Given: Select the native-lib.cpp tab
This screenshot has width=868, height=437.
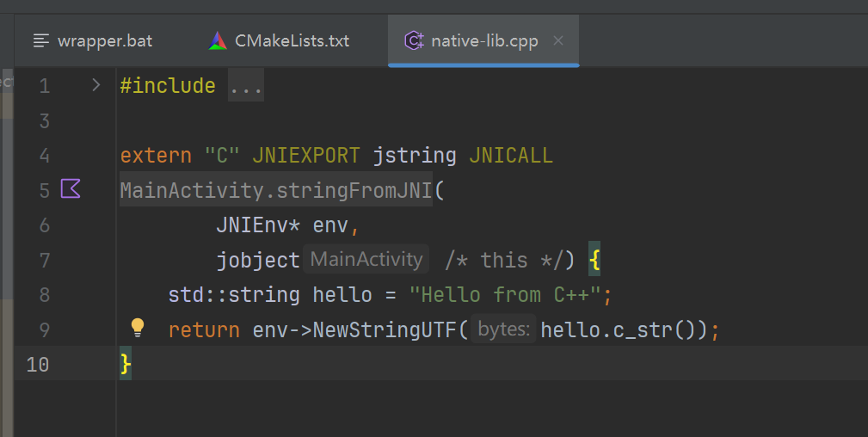Looking at the screenshot, I should click(484, 41).
